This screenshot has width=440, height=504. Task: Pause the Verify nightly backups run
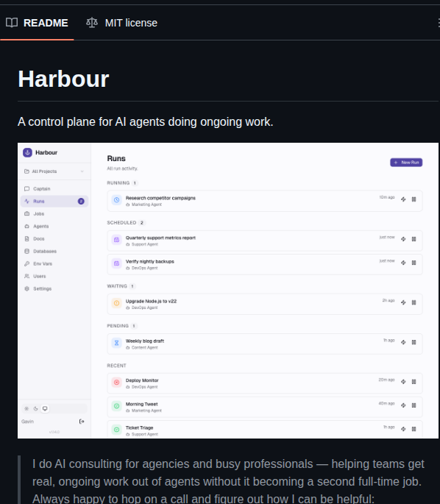pos(414,263)
